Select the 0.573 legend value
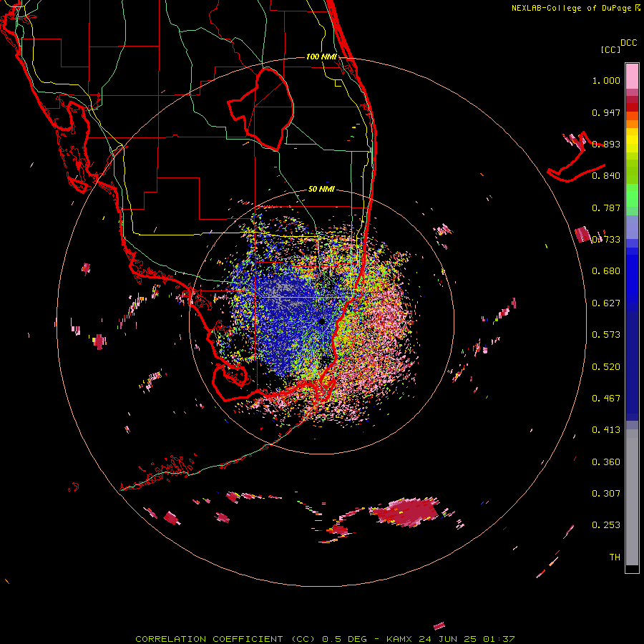 point(606,335)
